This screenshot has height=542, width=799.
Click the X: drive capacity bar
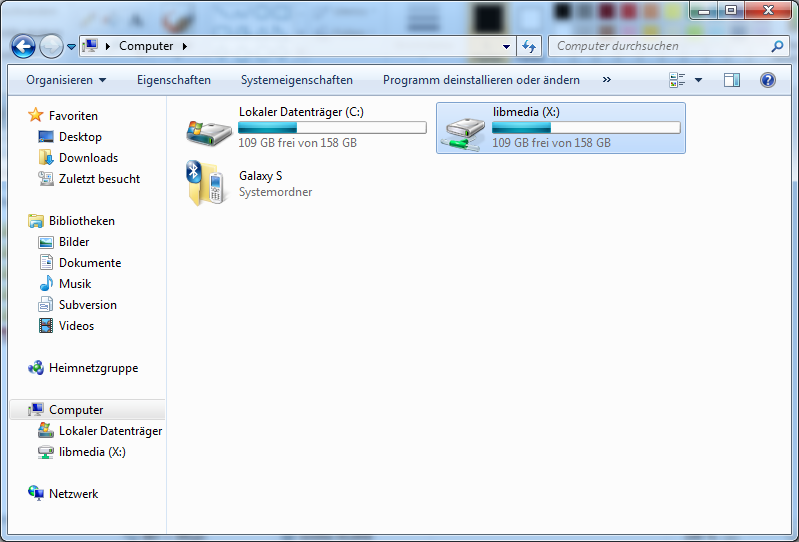[x=586, y=127]
